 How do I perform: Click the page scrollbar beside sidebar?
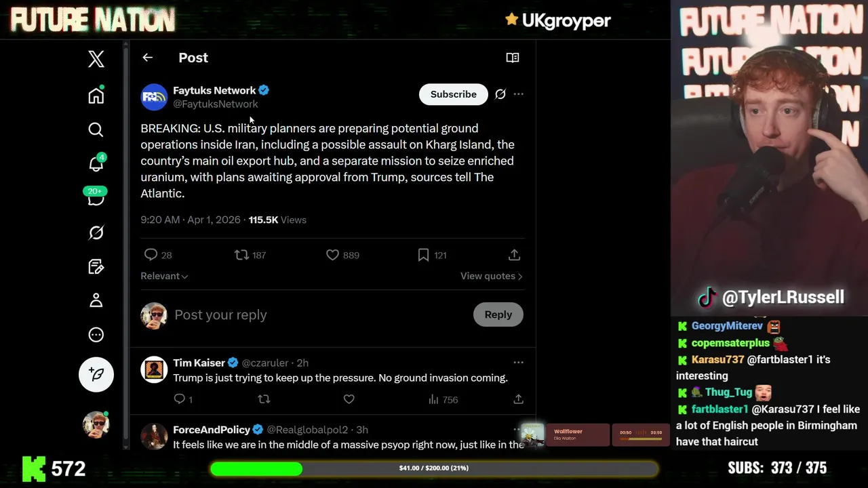(x=125, y=244)
